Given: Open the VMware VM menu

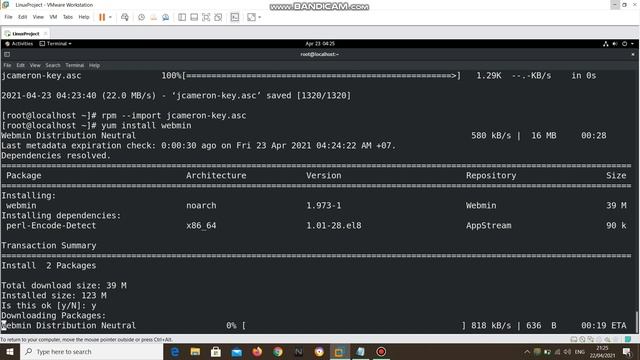Looking at the screenshot, I should tap(53, 17).
